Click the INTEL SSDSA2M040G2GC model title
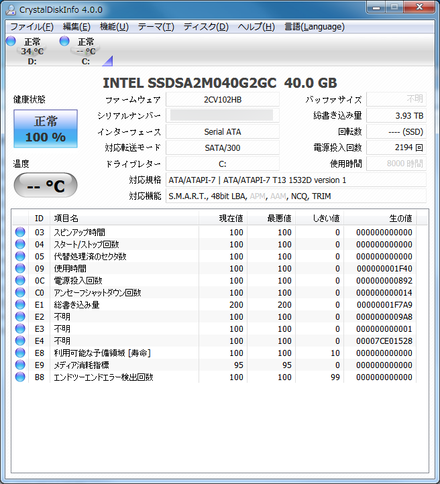The height and width of the screenshot is (484, 440). point(189,83)
